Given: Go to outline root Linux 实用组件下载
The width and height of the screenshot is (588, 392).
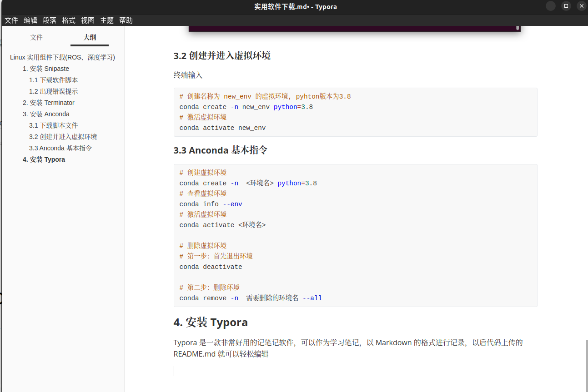Looking at the screenshot, I should [62, 57].
